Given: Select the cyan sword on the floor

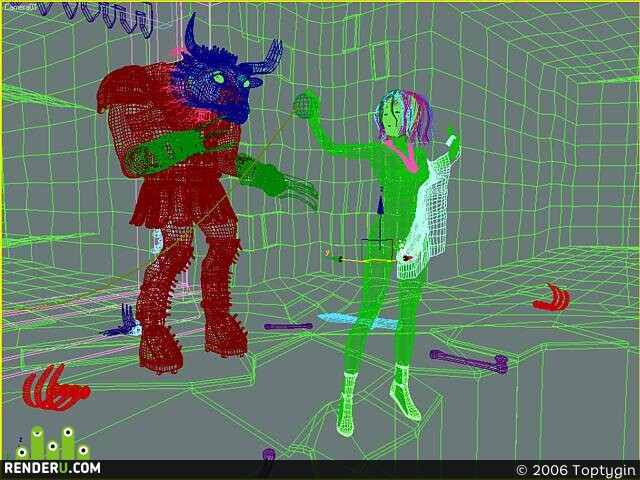Looking at the screenshot, I should point(358,321).
